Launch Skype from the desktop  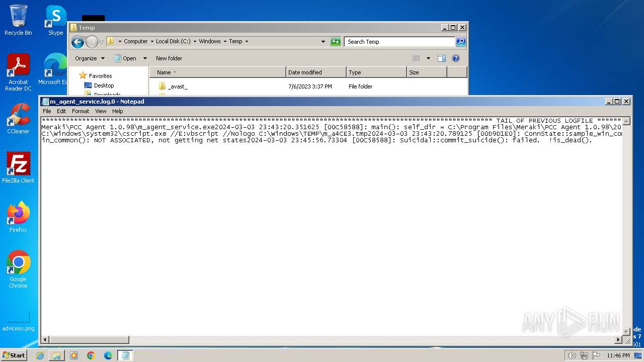pos(55,20)
